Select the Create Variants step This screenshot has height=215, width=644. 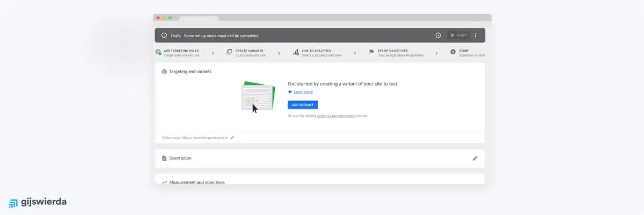click(x=246, y=53)
